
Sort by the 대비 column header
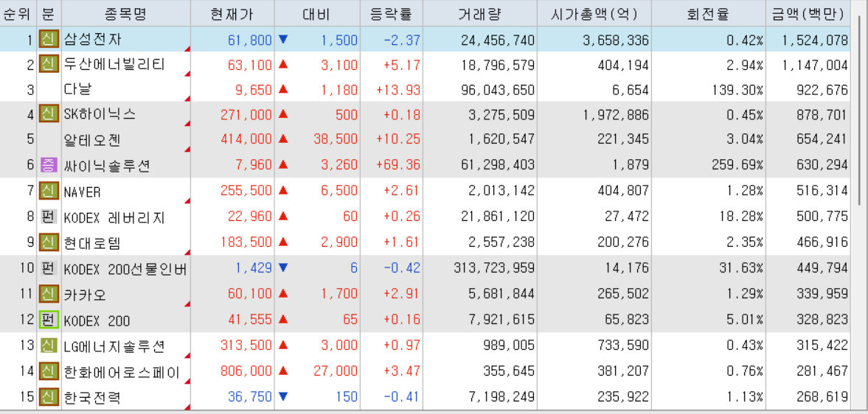pos(317,13)
